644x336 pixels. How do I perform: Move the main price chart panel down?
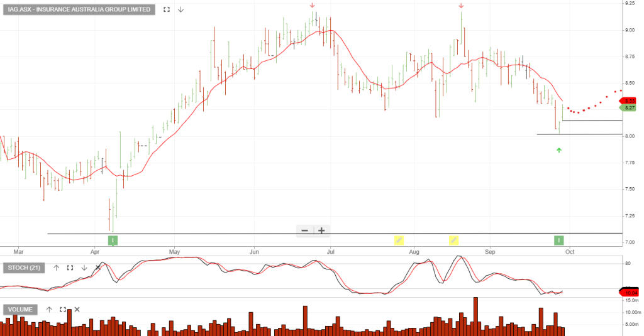[x=180, y=9]
